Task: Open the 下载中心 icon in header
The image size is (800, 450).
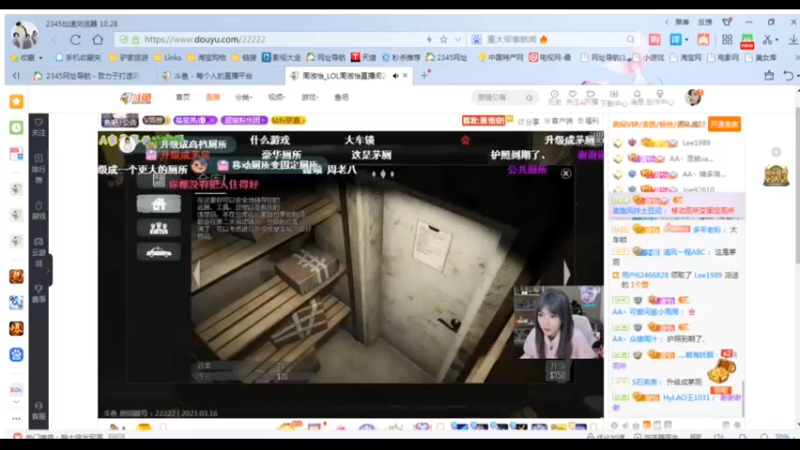Action: pyautogui.click(x=614, y=98)
